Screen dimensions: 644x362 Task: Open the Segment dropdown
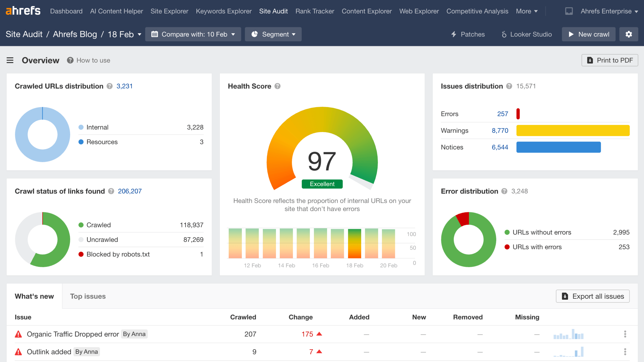tap(273, 34)
